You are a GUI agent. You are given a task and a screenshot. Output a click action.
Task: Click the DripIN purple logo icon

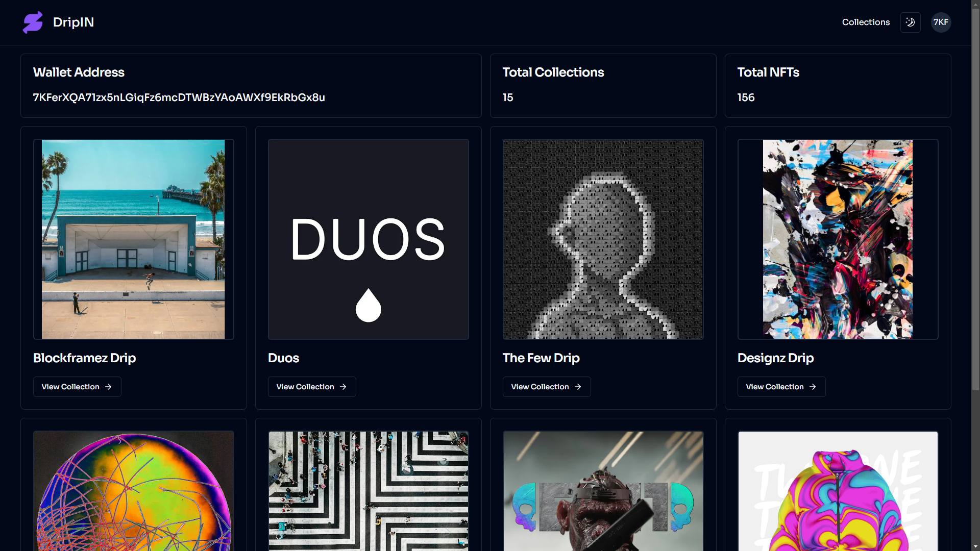(33, 22)
